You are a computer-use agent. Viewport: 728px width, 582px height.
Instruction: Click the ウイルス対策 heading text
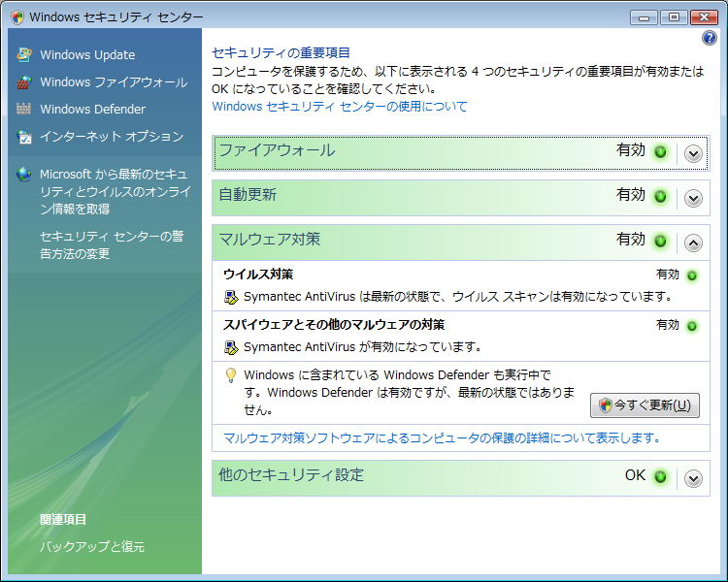(258, 275)
